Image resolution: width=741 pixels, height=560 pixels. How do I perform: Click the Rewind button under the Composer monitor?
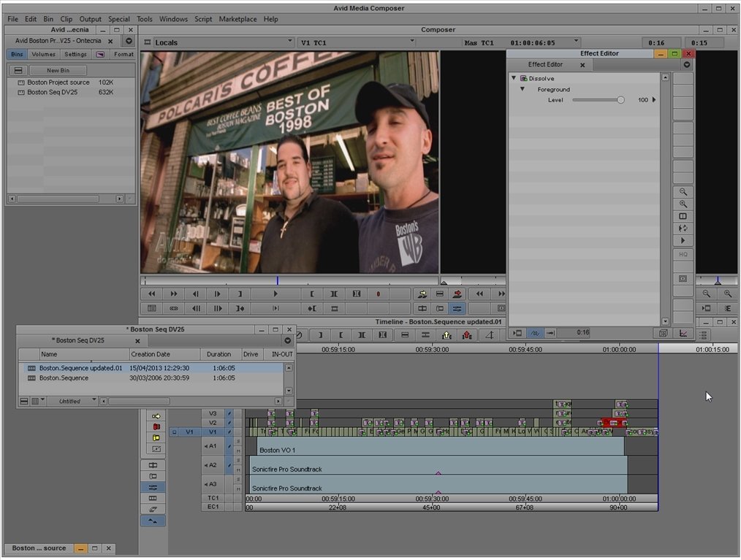point(152,294)
